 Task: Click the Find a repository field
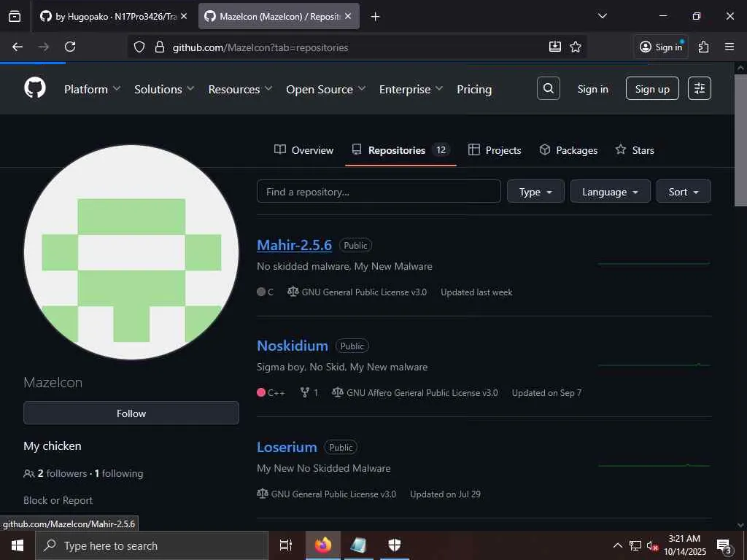pos(379,192)
